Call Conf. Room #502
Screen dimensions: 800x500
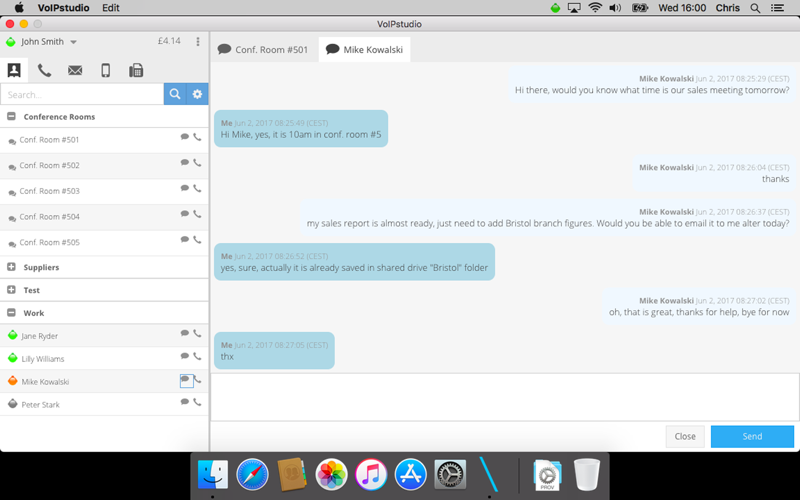coord(197,162)
